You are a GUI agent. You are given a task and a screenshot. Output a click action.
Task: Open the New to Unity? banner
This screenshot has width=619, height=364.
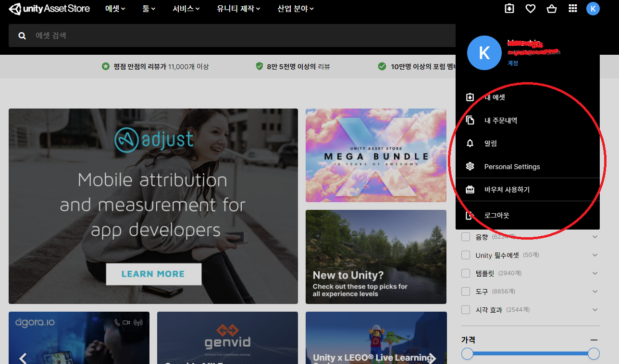[x=376, y=257]
